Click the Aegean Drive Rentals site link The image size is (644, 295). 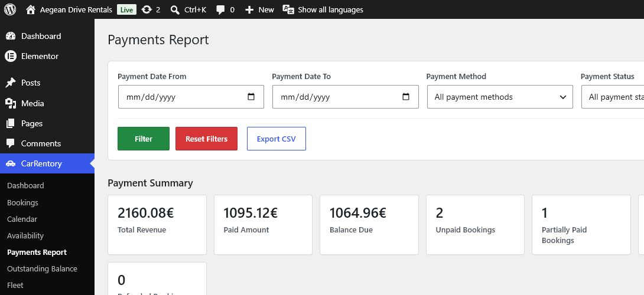click(76, 10)
